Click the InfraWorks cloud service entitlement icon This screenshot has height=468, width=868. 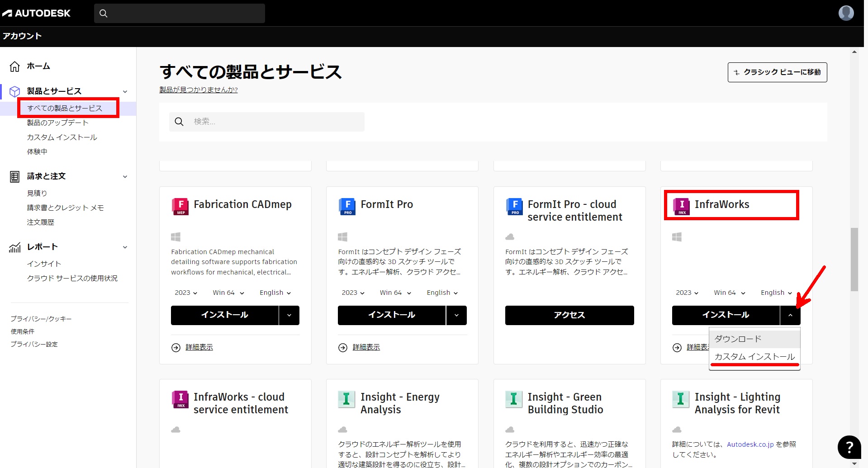point(180,399)
